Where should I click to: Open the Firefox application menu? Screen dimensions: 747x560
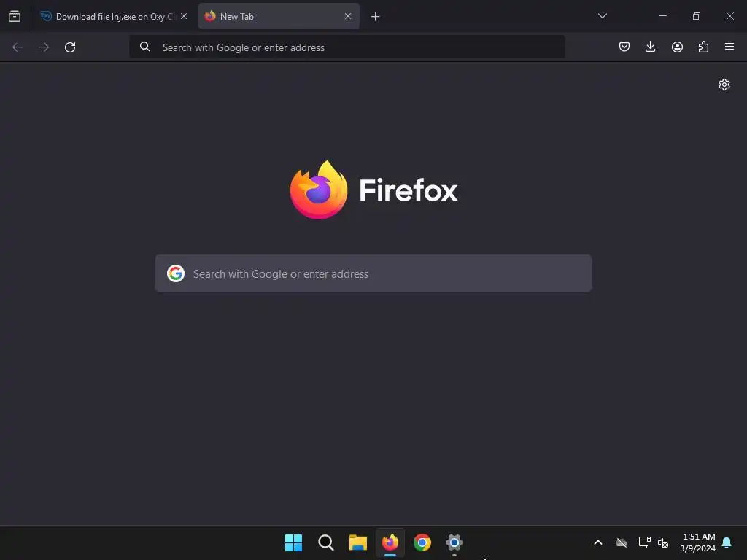(729, 47)
